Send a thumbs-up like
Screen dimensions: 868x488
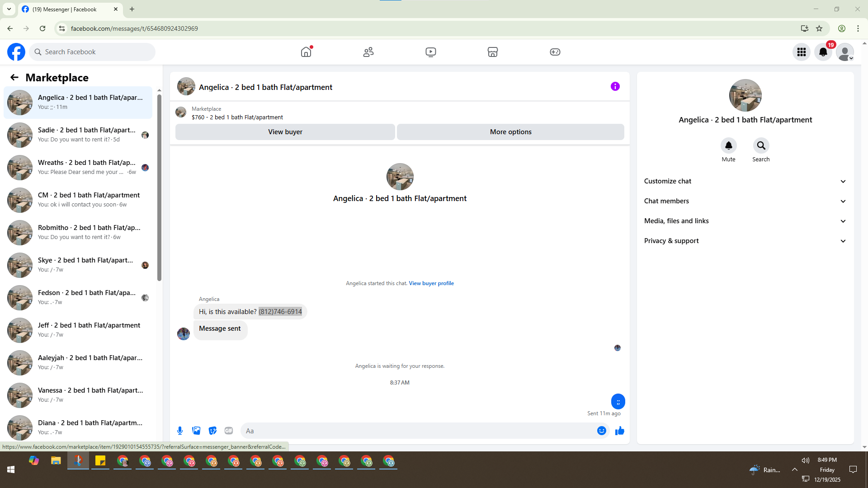click(x=619, y=431)
